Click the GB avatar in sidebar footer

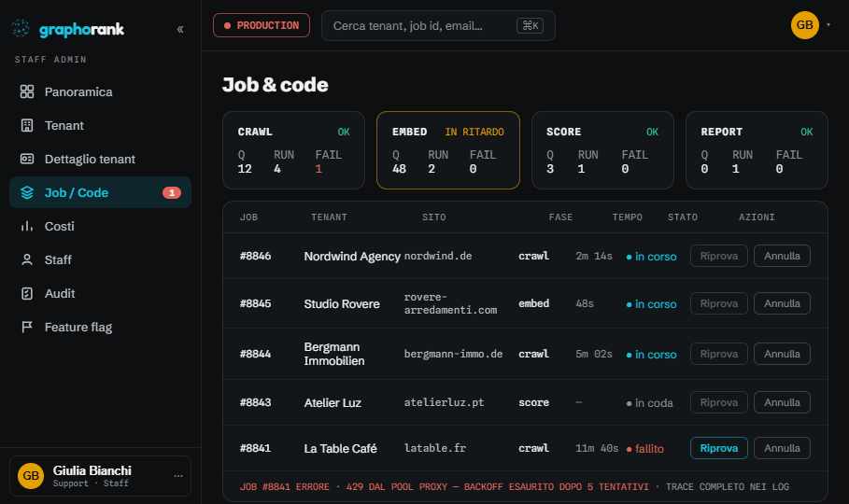pos(31,476)
